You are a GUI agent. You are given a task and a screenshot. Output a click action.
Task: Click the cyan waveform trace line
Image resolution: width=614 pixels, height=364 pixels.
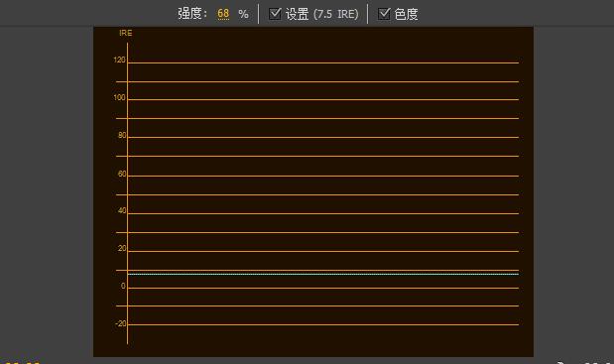click(x=323, y=274)
